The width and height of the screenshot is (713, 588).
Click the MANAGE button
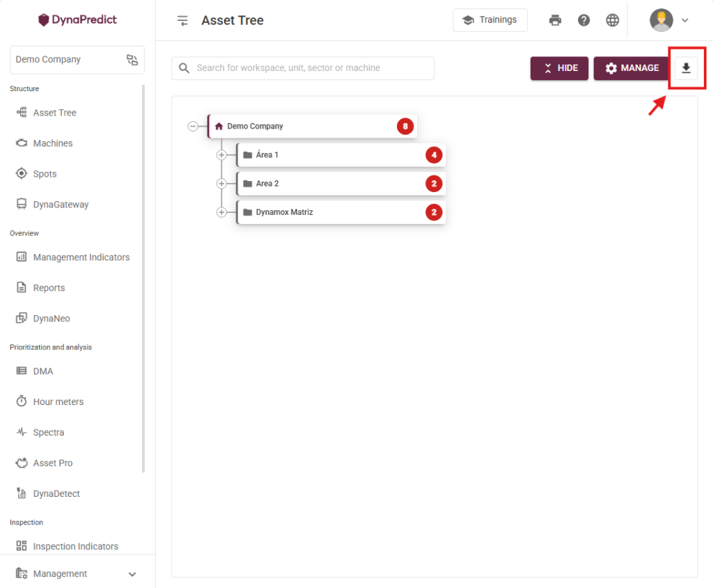click(632, 68)
